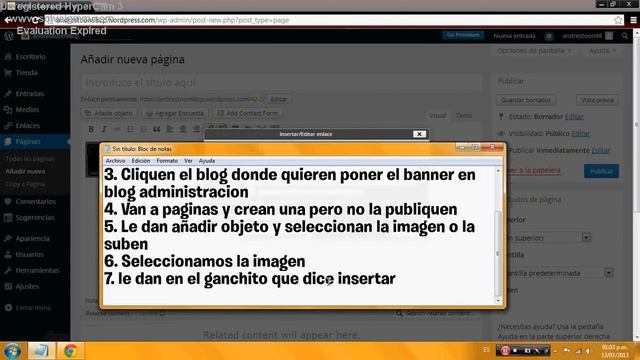Click the Go Premium button
Viewport: 640px width, 360px height.
(463, 36)
